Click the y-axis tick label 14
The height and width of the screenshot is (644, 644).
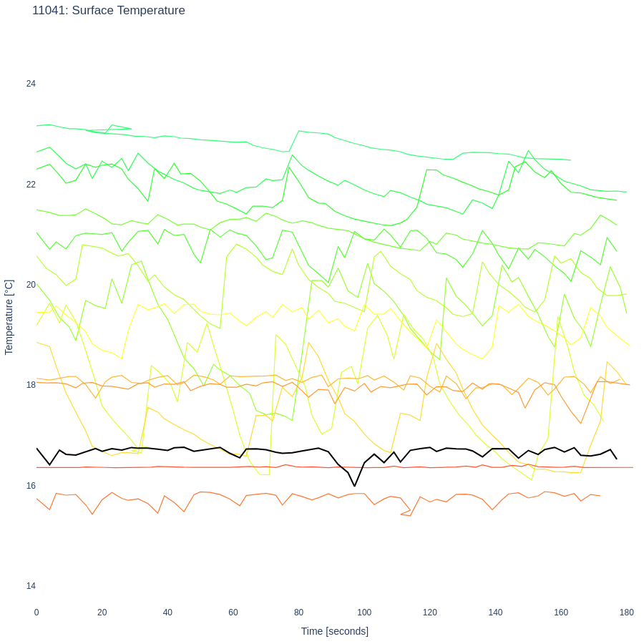[31, 586]
